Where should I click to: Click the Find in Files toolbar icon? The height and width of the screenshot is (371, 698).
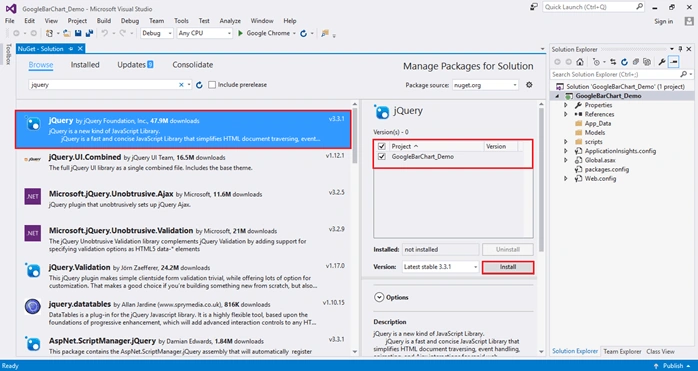325,33
